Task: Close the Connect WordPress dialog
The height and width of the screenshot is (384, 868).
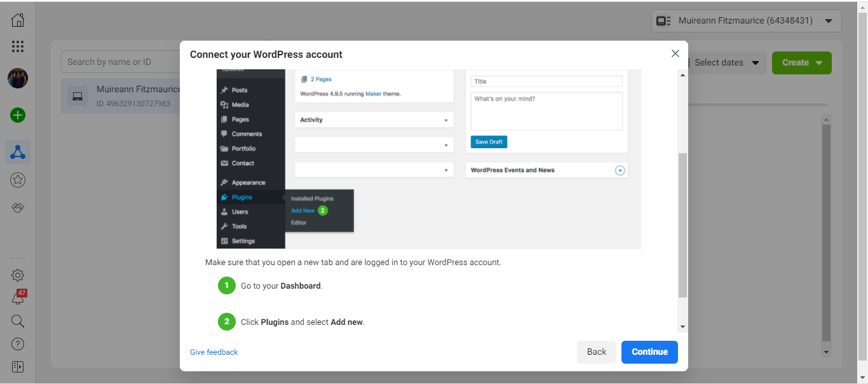Action: pos(675,54)
